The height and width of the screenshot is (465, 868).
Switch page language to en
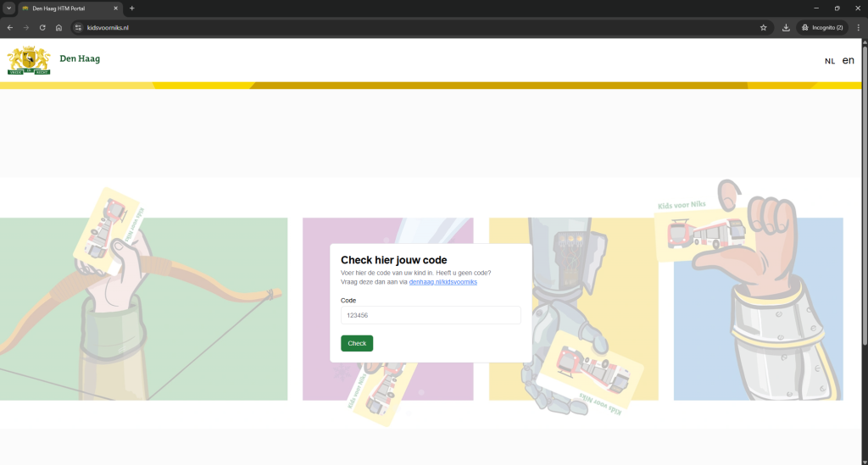pos(848,61)
